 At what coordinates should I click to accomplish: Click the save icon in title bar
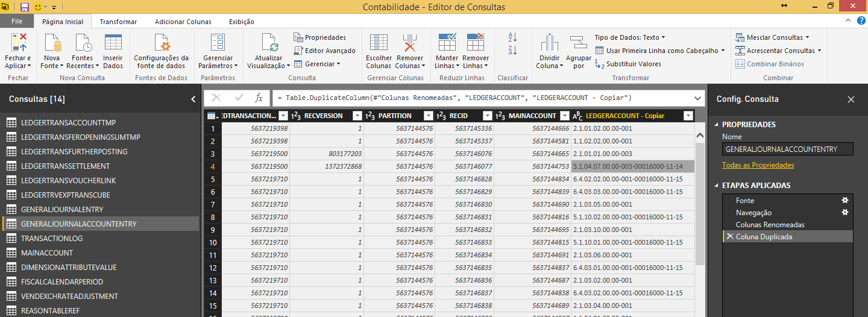click(x=25, y=7)
